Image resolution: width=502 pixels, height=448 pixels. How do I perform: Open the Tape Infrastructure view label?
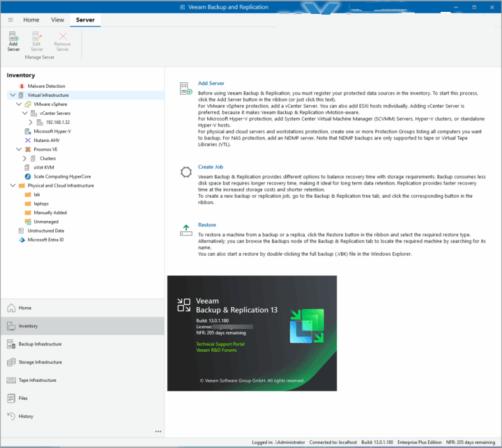click(38, 380)
